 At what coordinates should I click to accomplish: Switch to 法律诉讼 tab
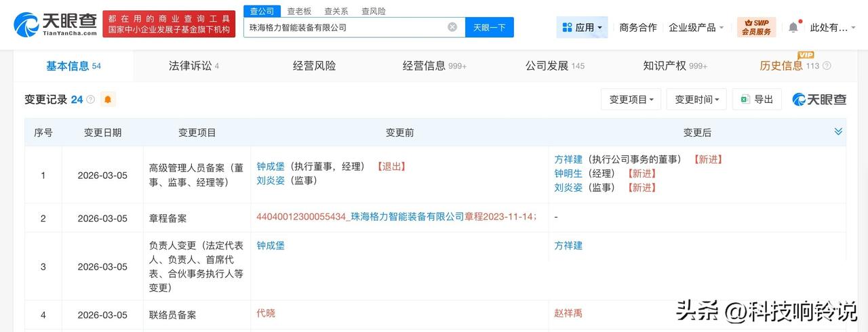[x=194, y=66]
